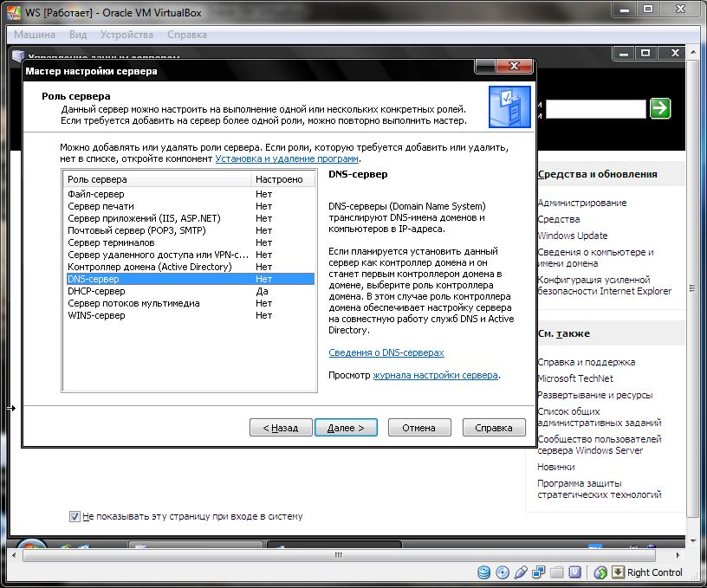
Task: Select Сервер потоков мультимедиа row
Action: click(x=190, y=303)
